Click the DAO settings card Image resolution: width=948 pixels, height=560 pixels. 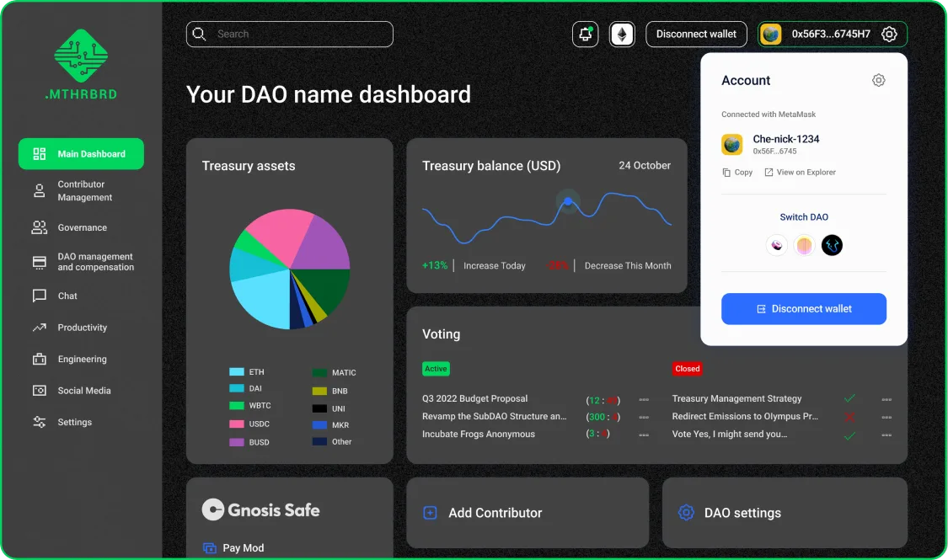pyautogui.click(x=785, y=513)
